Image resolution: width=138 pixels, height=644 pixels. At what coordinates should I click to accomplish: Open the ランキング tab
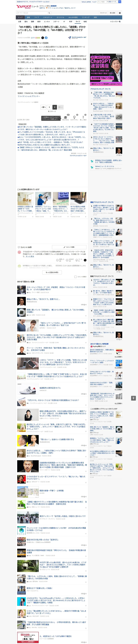[x=86, y=17]
